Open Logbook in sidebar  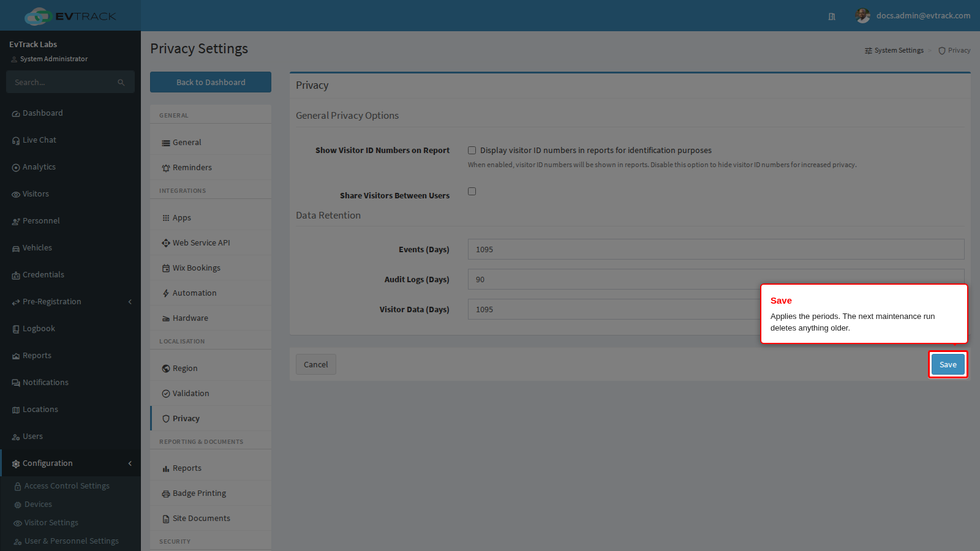pos(70,329)
